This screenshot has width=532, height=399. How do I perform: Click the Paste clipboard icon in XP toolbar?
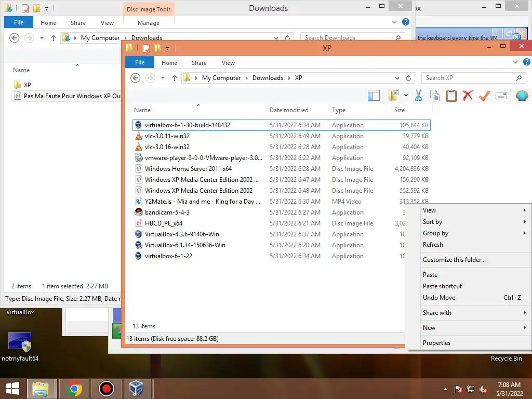451,96
